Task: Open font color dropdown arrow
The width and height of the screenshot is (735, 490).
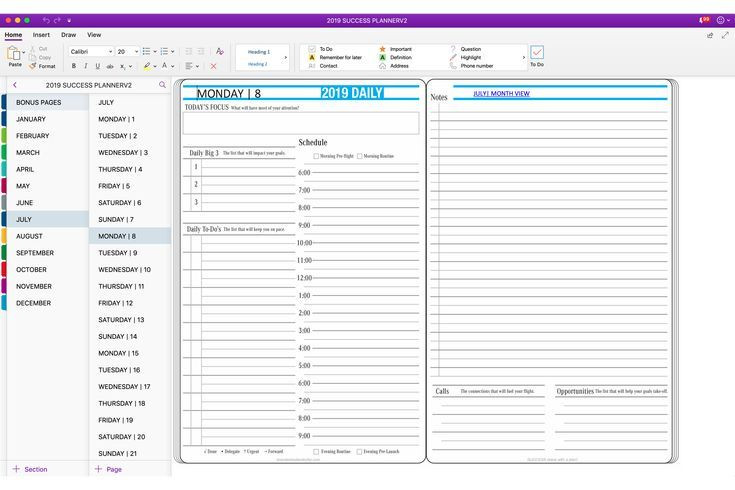Action: pyautogui.click(x=172, y=67)
